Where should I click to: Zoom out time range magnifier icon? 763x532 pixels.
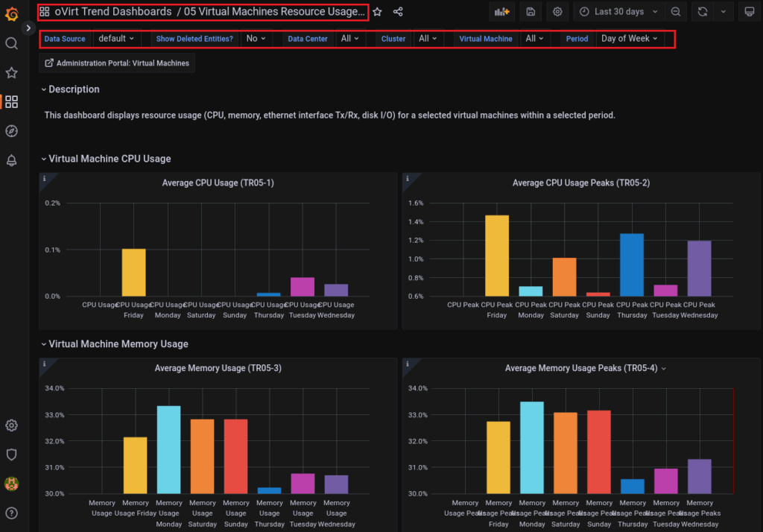pos(676,12)
